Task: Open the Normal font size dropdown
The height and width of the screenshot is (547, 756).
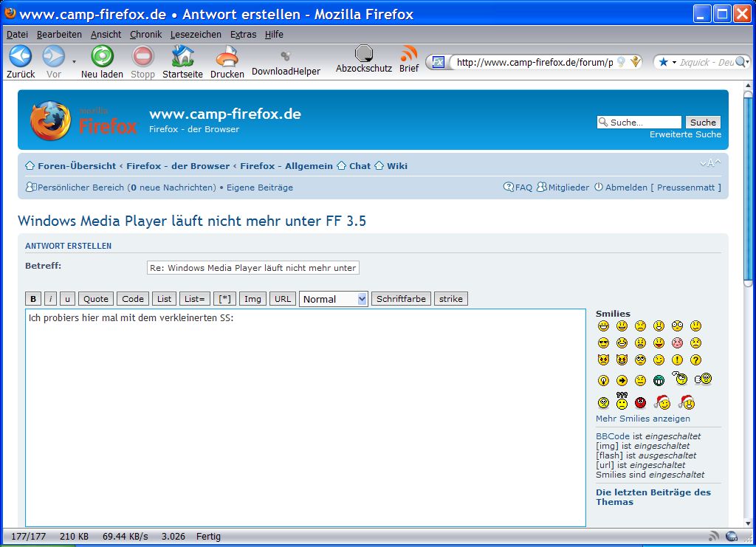Action: (334, 299)
